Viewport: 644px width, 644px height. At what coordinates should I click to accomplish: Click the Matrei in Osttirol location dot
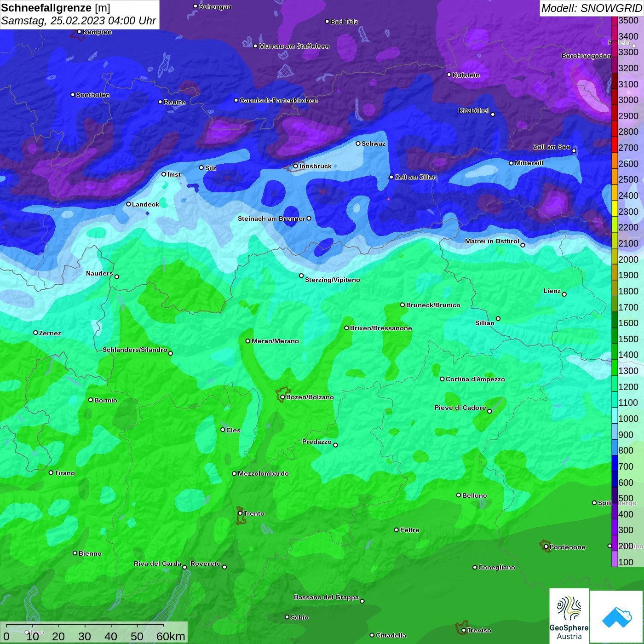pyautogui.click(x=523, y=245)
